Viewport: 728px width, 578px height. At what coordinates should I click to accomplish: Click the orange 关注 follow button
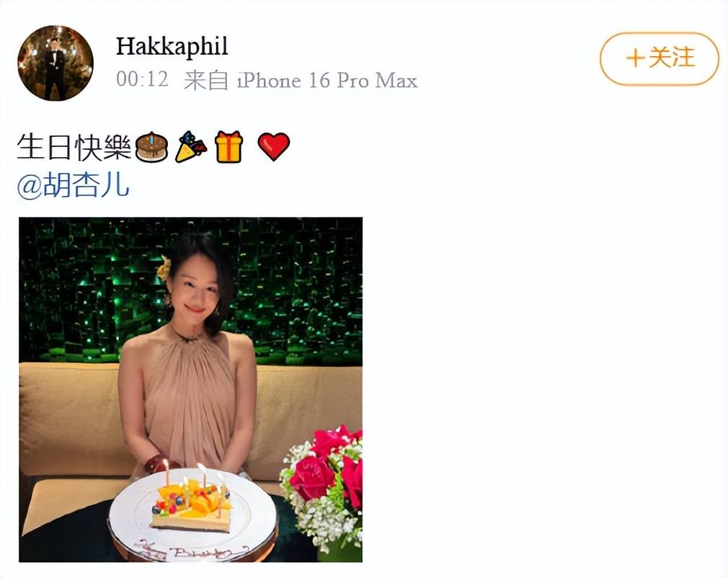click(x=660, y=58)
